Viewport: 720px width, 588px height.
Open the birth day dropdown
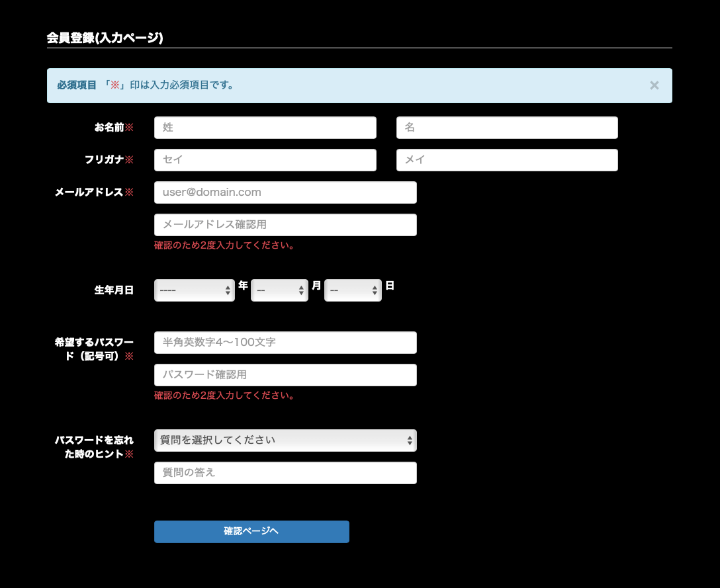[x=353, y=290]
